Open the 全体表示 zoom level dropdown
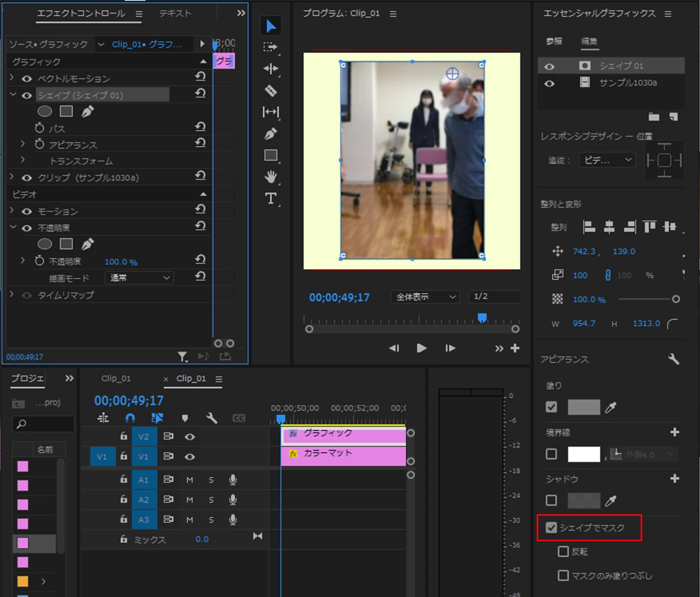This screenshot has width=700, height=597. click(425, 297)
